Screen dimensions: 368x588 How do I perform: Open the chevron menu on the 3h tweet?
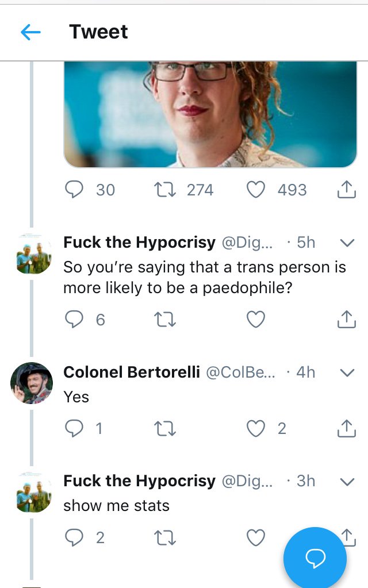(347, 481)
